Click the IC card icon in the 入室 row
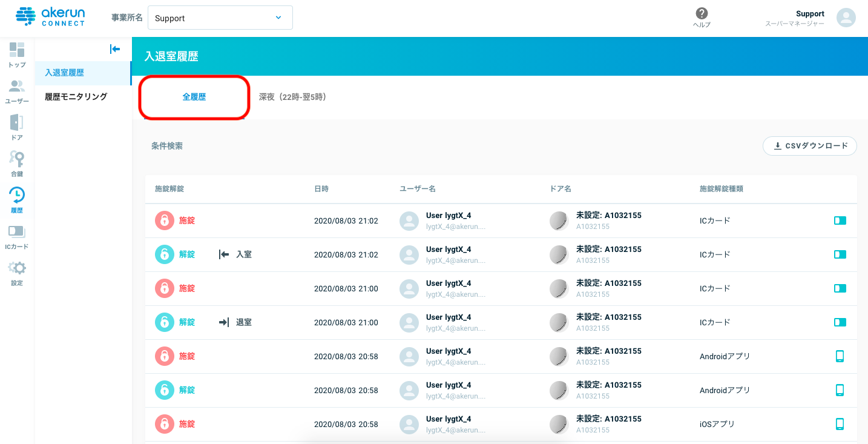Screen dimensions: 868x444 pos(840,254)
